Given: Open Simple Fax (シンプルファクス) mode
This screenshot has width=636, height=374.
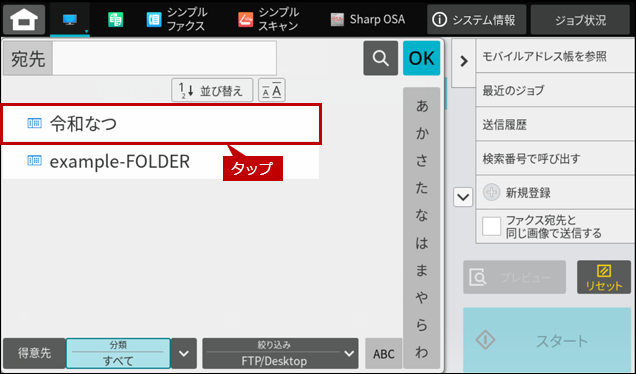Looking at the screenshot, I should (x=176, y=19).
